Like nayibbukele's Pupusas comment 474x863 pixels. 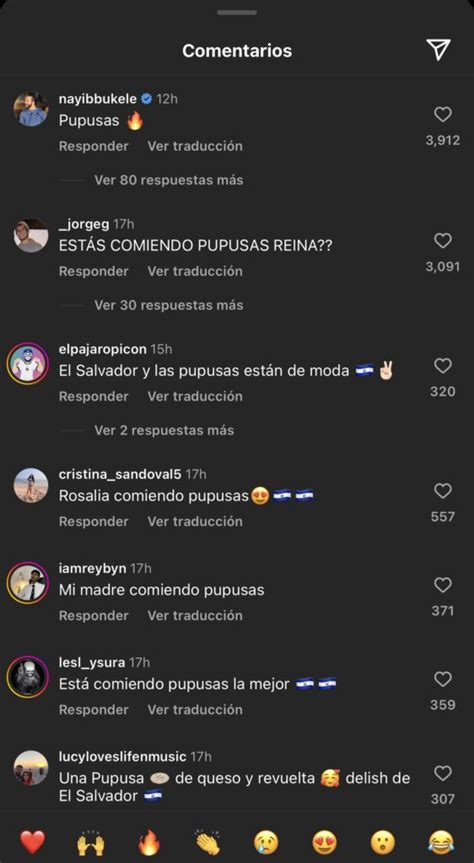point(443,114)
